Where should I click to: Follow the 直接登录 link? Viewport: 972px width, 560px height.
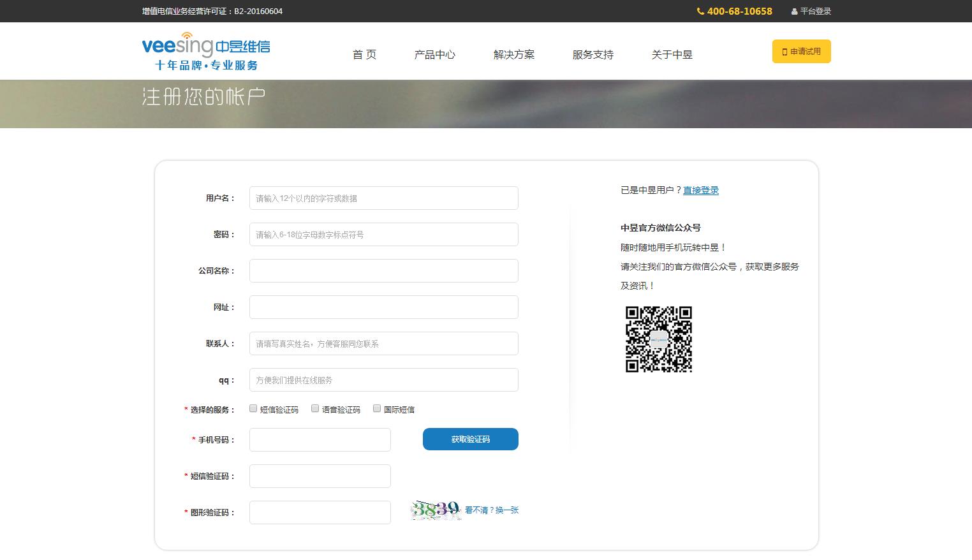coord(700,190)
